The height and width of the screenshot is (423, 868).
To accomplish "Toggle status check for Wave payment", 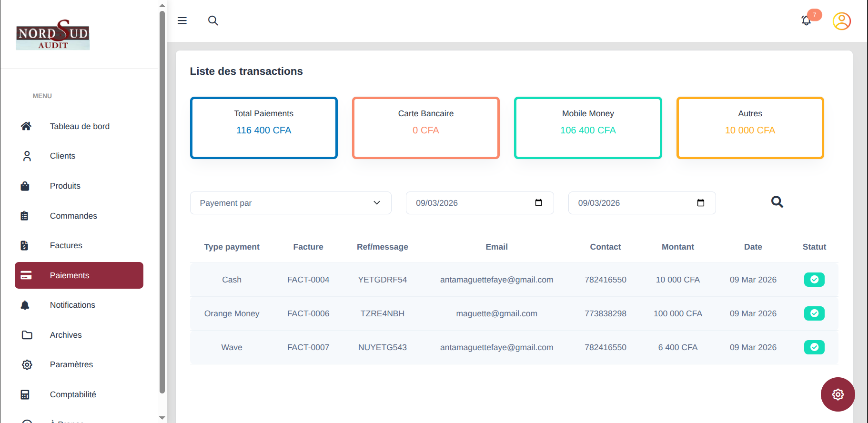I will (814, 347).
